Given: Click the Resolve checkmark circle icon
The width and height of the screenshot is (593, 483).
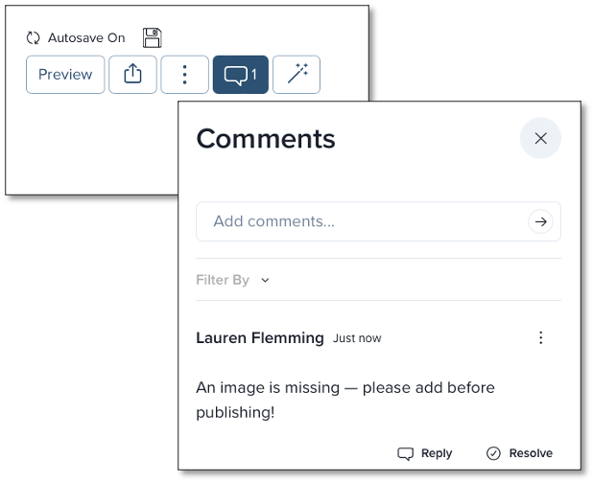Looking at the screenshot, I should point(493,453).
